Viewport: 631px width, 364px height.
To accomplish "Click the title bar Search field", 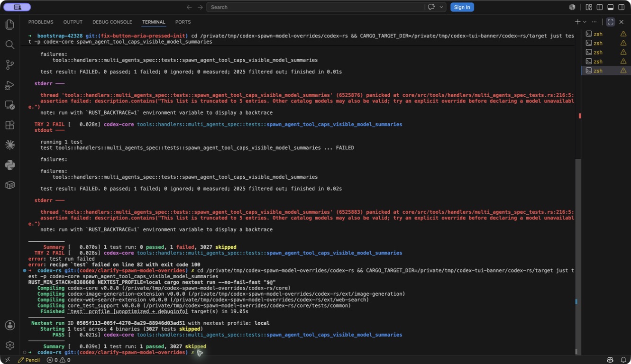I will [315, 7].
